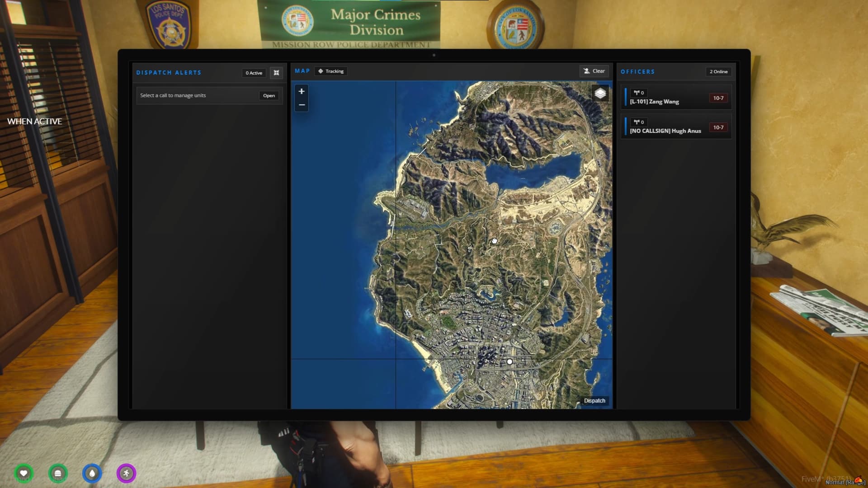Change Zang Wang's 10-7 status

pyautogui.click(x=718, y=98)
